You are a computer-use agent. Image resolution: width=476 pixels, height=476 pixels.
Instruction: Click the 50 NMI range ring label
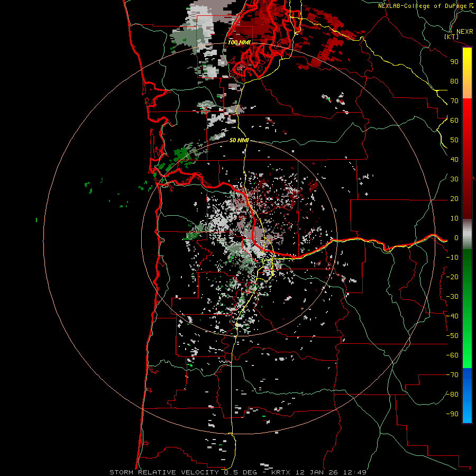(239, 140)
